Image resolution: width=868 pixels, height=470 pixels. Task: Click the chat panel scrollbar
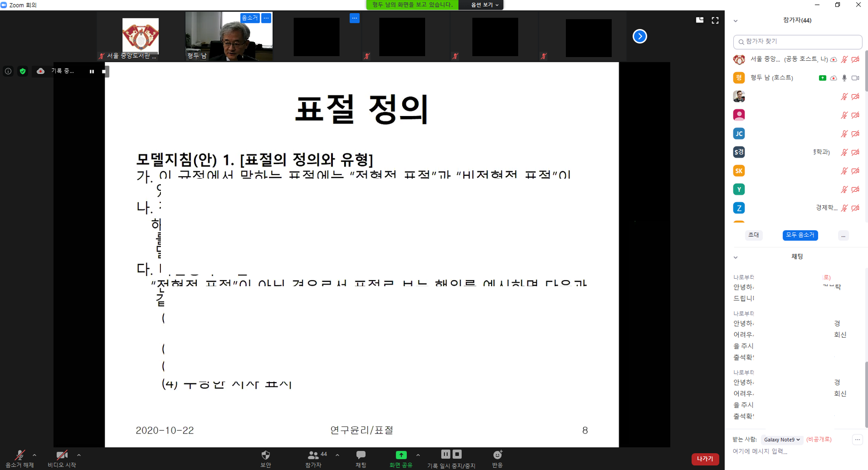pos(866,394)
